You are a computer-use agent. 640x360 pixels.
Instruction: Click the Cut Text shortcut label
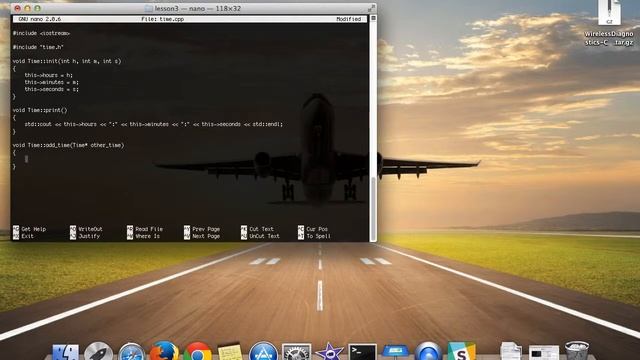coord(261,229)
